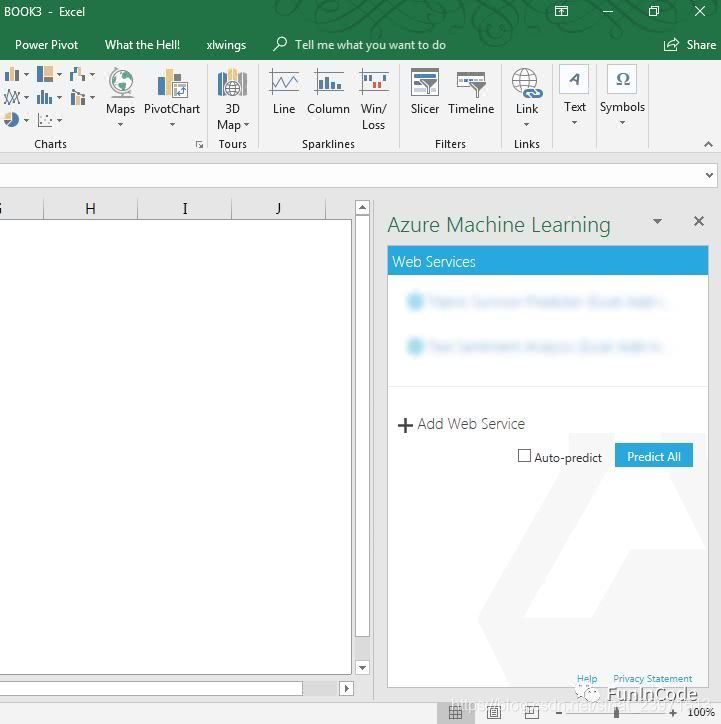The image size is (721, 724).
Task: Expand the Link dropdown arrow
Action: (527, 125)
